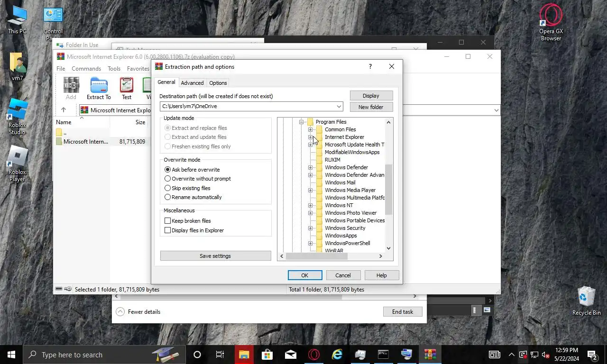Viewport: 607px width, 364px height.
Task: Open the Recycle Bin on the desktop
Action: coord(587,300)
